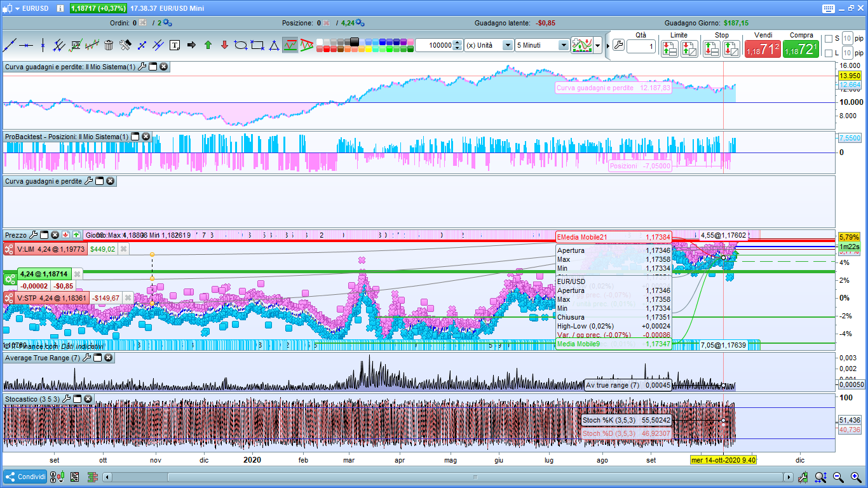
Task: Expand the EURUSD instrument dropdown
Action: (17, 8)
